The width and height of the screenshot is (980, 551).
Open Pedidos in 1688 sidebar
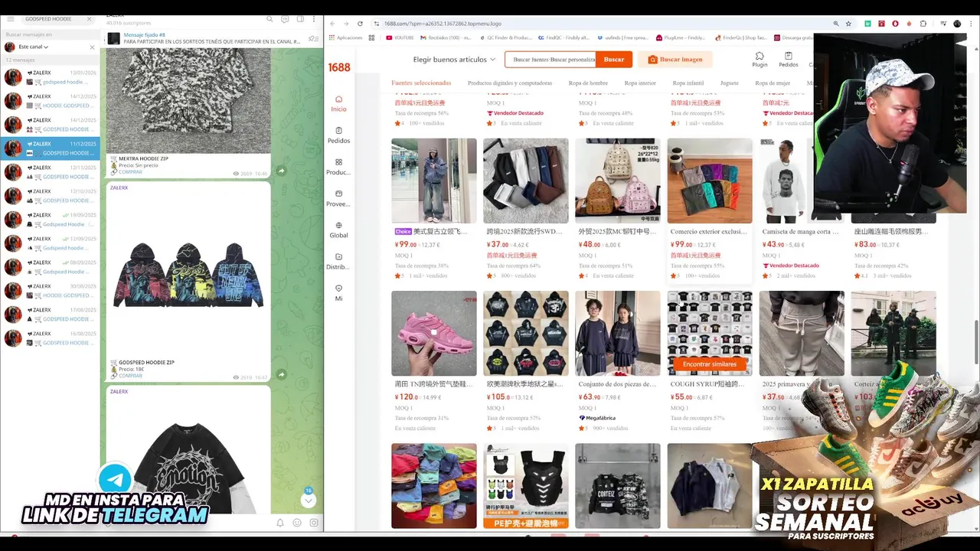click(338, 135)
